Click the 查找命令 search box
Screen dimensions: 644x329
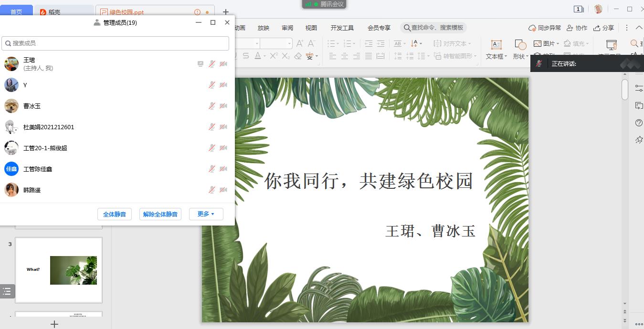pyautogui.click(x=433, y=28)
